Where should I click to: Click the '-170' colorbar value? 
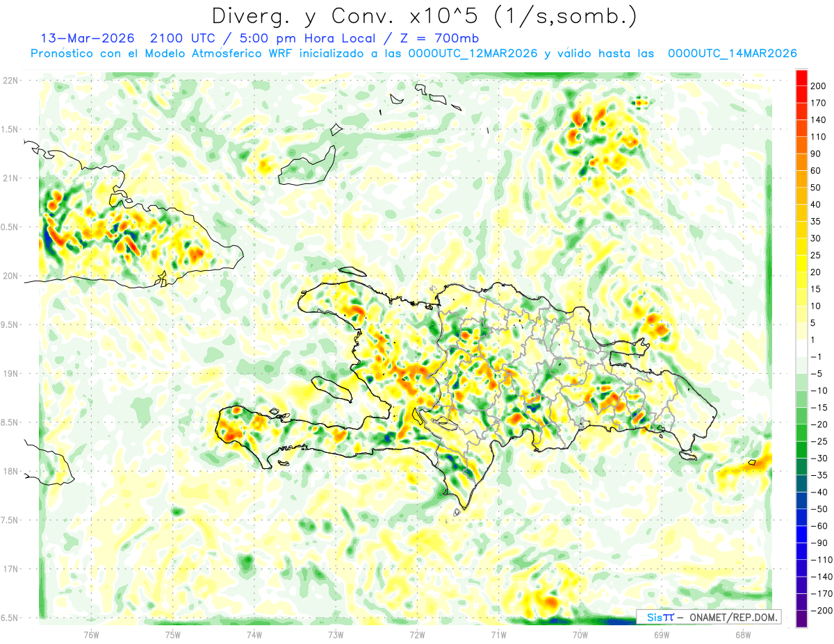[820, 594]
